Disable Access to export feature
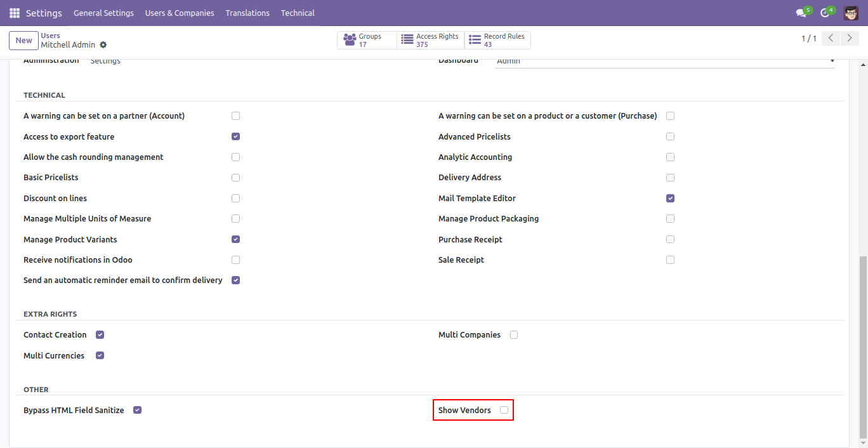The image size is (868, 448). pyautogui.click(x=236, y=136)
